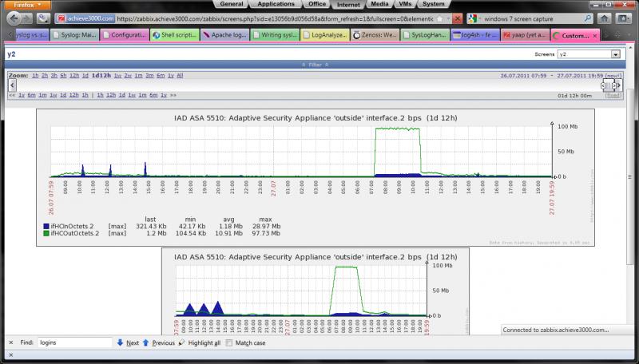The height and width of the screenshot is (364, 639).
Task: Click the time range slider handle
Action: pyautogui.click(x=609, y=85)
